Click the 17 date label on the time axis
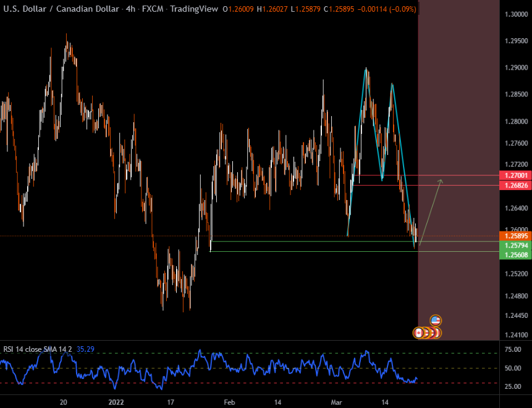 point(171,402)
